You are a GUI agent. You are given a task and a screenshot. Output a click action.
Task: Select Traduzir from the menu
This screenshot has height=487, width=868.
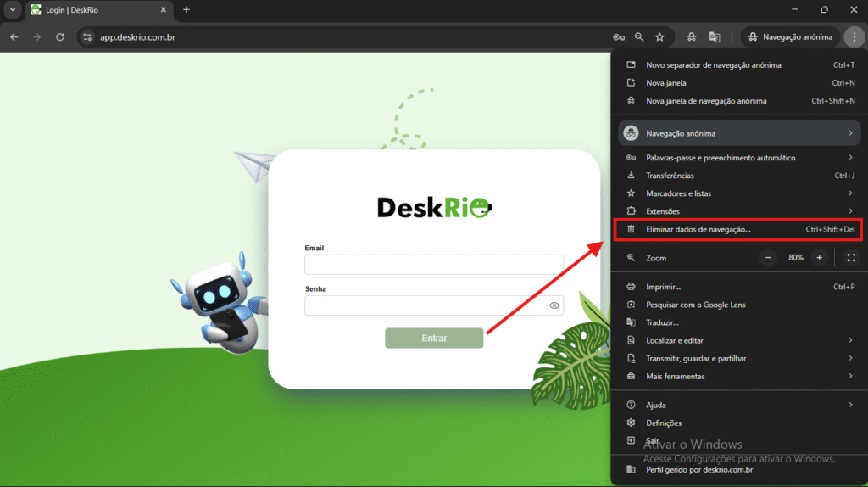[x=739, y=322]
